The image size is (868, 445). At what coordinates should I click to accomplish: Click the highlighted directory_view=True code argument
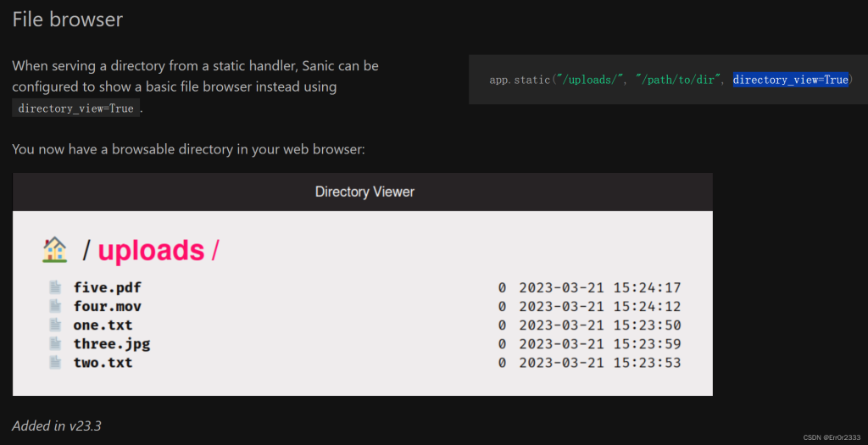pos(791,80)
